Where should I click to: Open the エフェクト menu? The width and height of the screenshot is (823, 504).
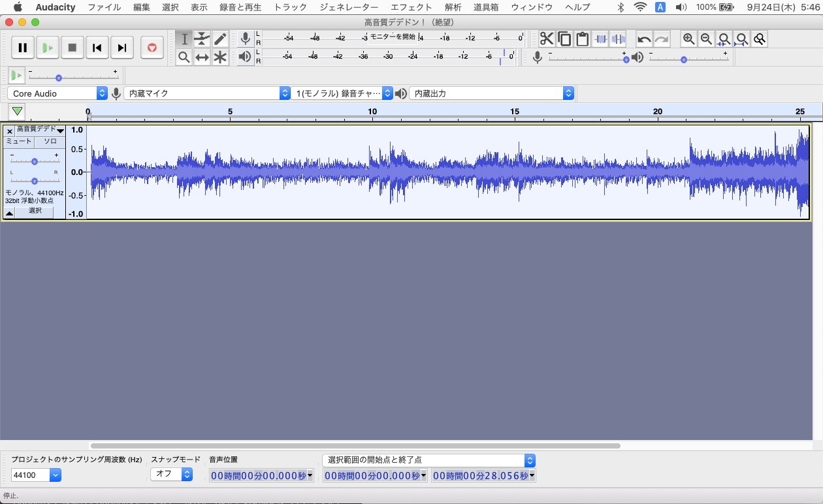coord(411,7)
